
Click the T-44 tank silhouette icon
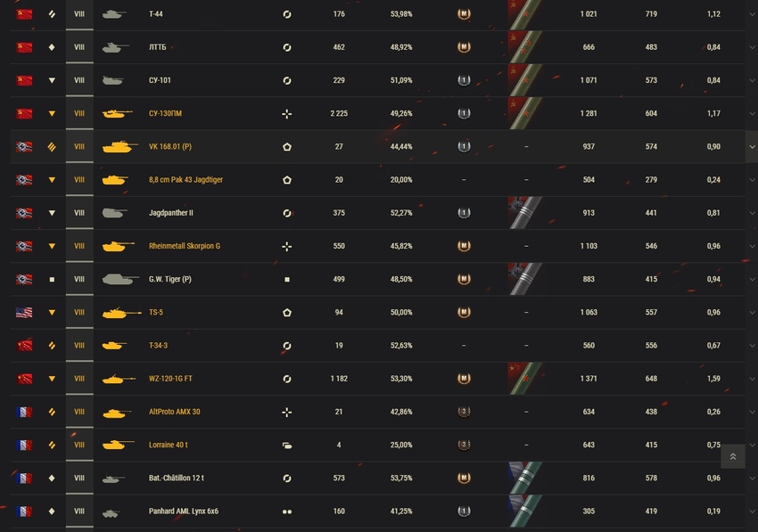point(113,14)
